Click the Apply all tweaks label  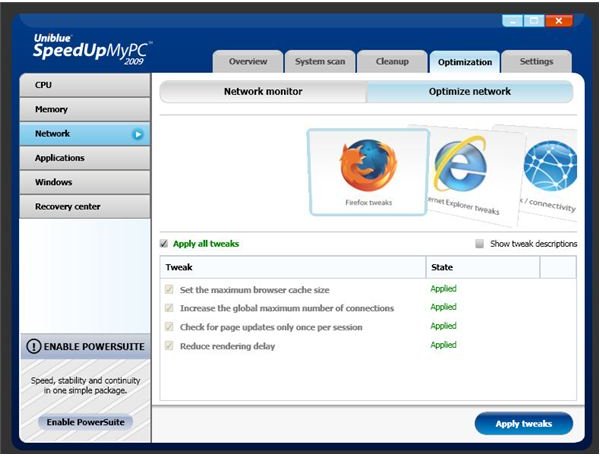click(206, 244)
